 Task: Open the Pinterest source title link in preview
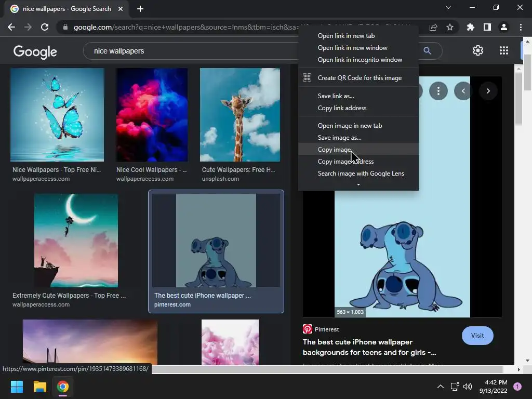[369, 347]
